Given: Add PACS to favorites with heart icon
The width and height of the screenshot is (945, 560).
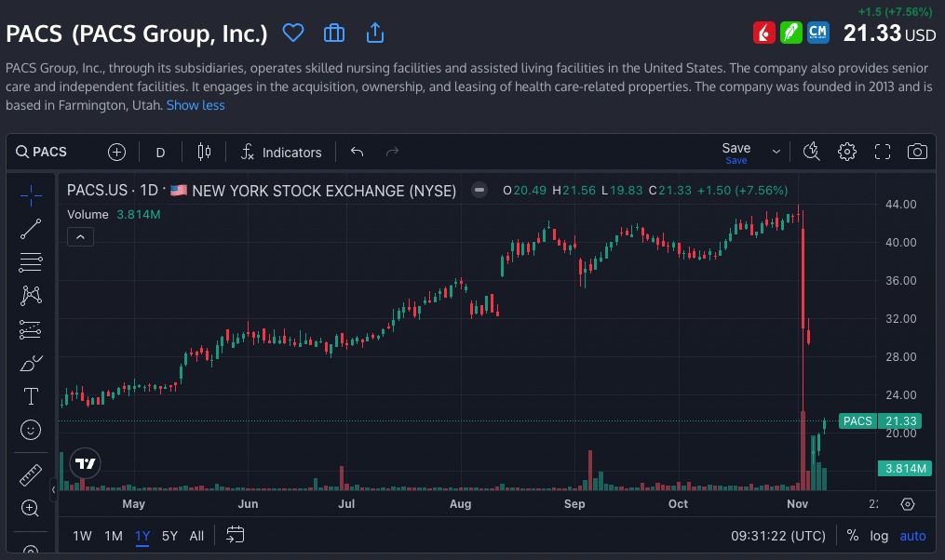Looking at the screenshot, I should pyautogui.click(x=293, y=33).
